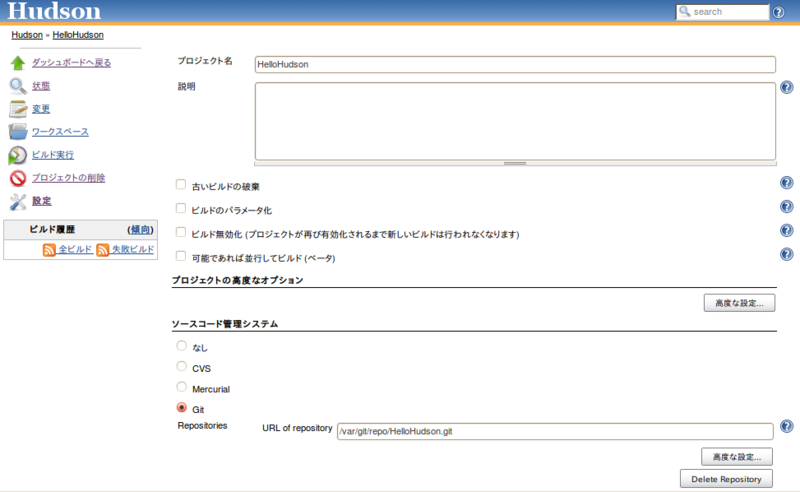The image size is (800, 492).
Task: Click プロジェクトの削除 link
Action: [x=68, y=178]
